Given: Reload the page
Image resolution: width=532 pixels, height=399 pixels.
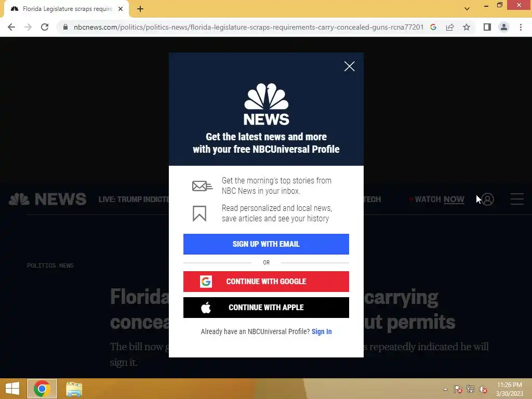Looking at the screenshot, I should click(45, 27).
